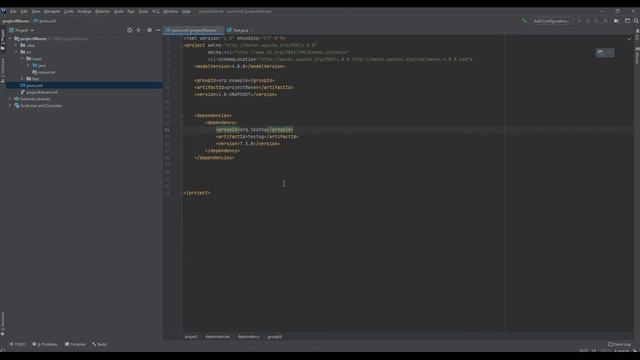The image size is (640, 360).
Task: Click the inspections checkmark widget in editor corner
Action: point(629,38)
